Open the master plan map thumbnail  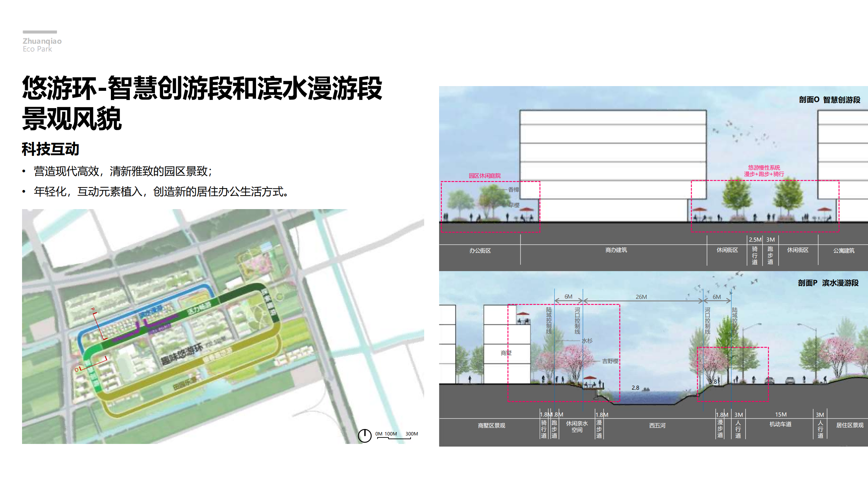tap(223, 326)
